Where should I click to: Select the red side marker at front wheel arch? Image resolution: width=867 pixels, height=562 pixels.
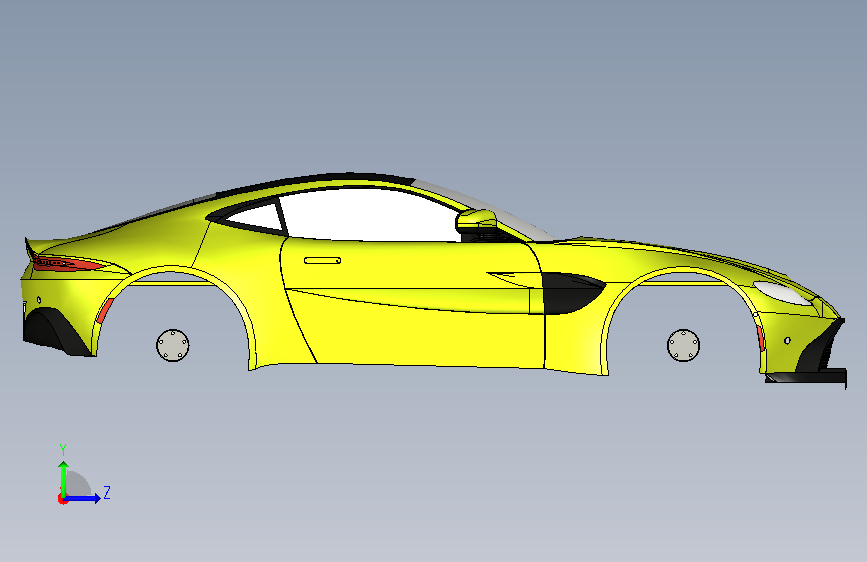tap(760, 339)
